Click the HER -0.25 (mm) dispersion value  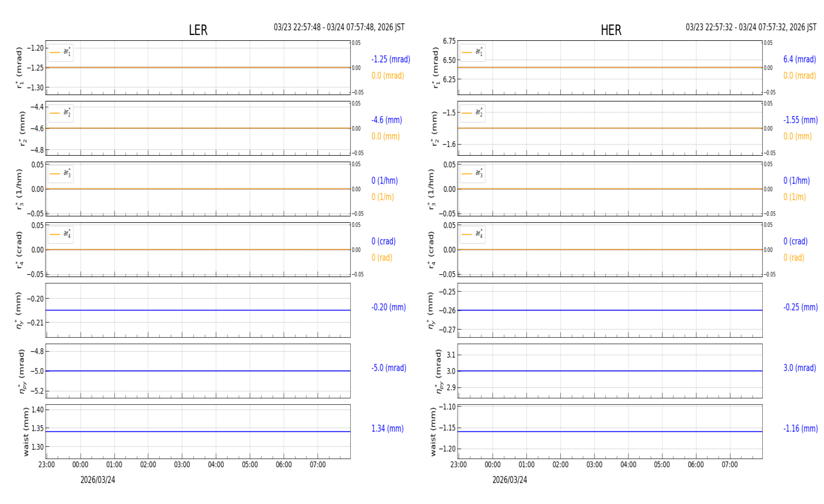pos(800,307)
